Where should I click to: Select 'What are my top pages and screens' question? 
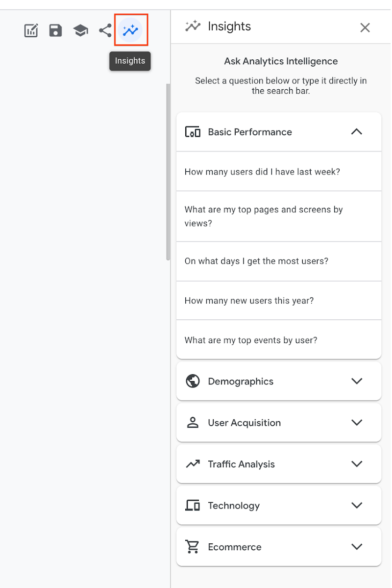tap(264, 216)
